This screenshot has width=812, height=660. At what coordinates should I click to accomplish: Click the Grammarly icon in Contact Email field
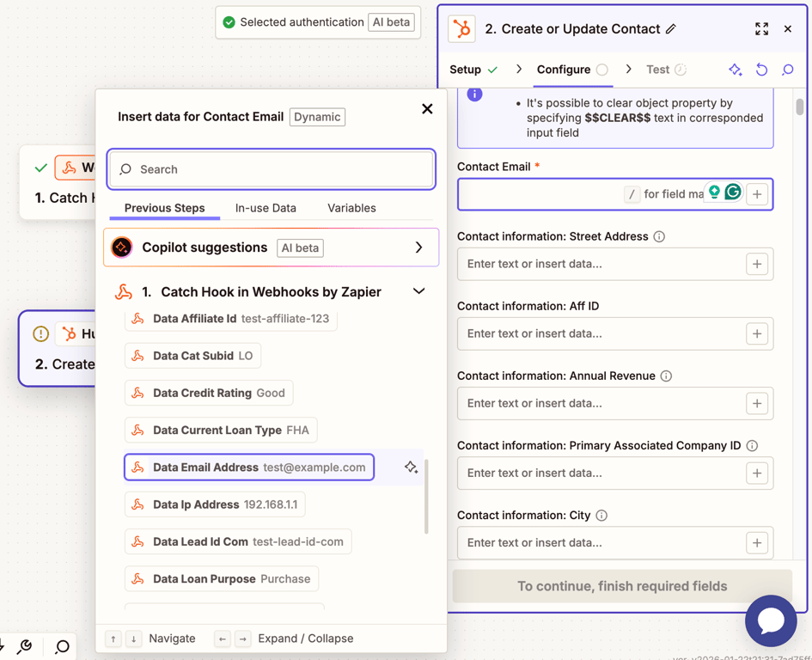pyautogui.click(x=733, y=192)
